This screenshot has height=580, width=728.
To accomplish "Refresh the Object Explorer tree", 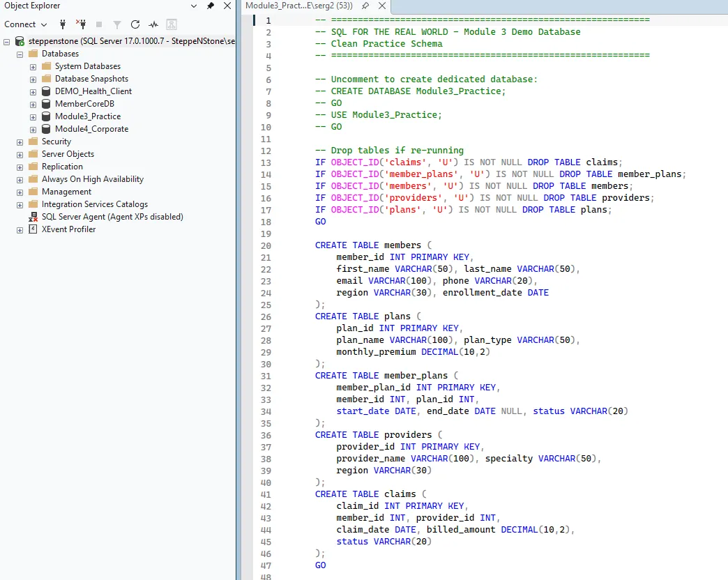I will (135, 24).
